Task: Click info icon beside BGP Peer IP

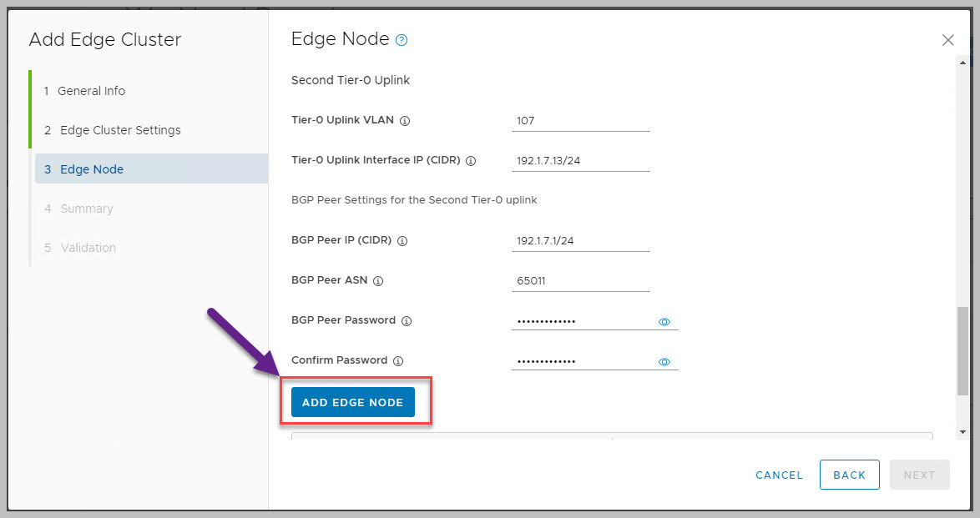Action: pos(402,241)
